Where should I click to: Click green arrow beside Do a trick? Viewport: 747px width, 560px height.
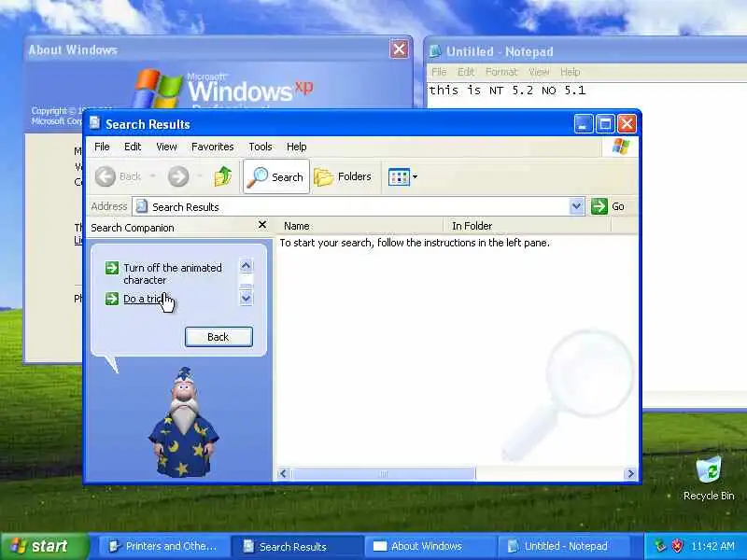click(112, 299)
